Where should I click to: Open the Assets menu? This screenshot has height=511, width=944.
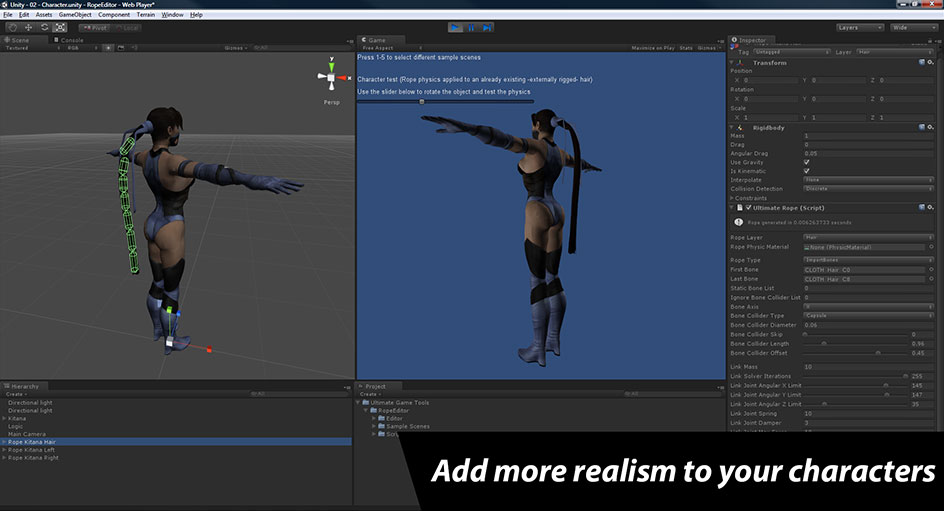tap(44, 14)
